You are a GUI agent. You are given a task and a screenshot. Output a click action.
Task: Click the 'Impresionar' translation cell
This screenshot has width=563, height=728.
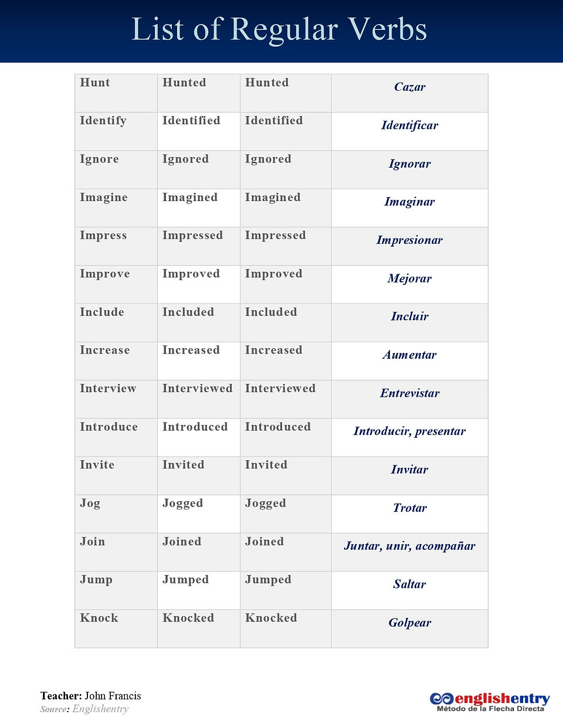[409, 246]
